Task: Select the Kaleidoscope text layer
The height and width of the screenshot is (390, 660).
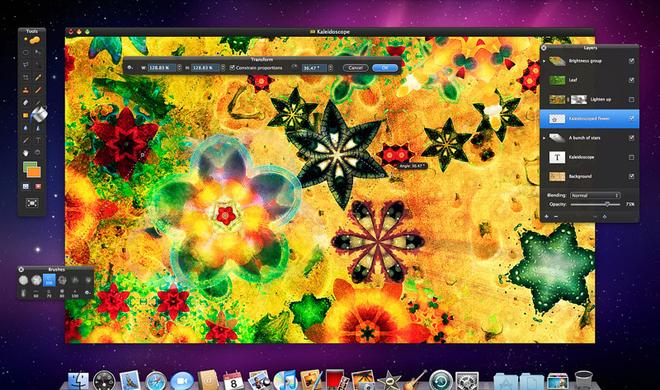Action: click(589, 157)
